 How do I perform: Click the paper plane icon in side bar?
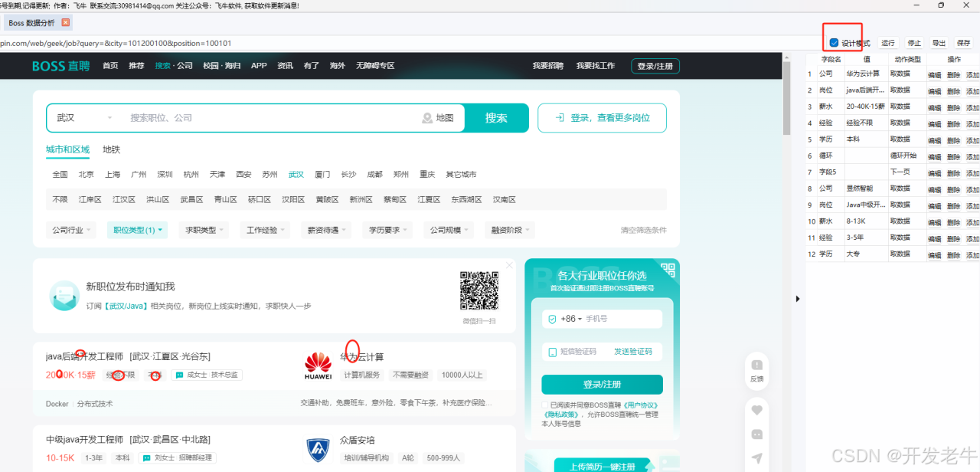tap(756, 458)
